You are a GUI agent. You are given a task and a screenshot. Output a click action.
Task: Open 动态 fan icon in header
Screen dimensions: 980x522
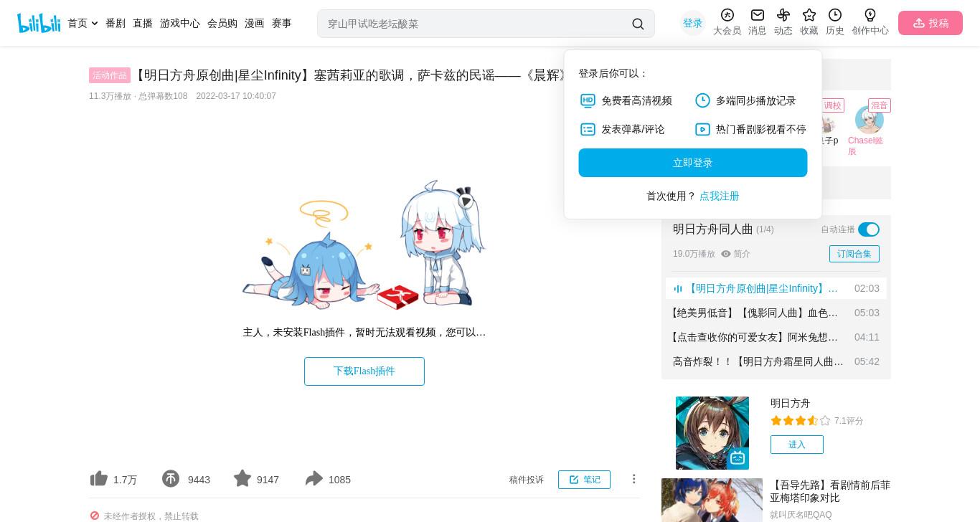coord(783,15)
